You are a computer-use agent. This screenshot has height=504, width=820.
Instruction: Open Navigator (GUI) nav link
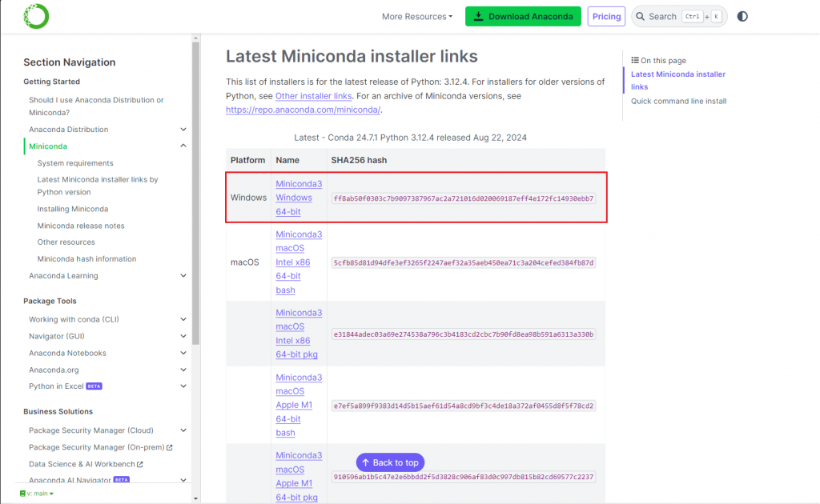pos(57,336)
